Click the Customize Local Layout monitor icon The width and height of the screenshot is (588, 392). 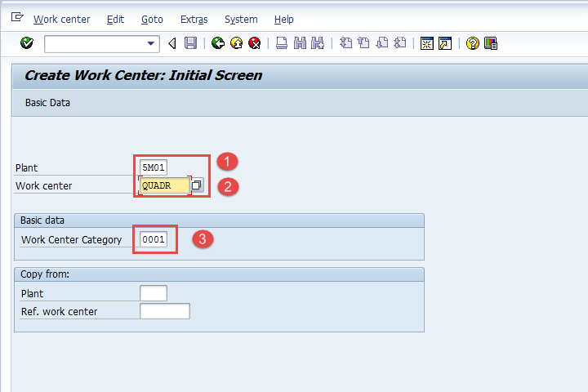point(491,43)
